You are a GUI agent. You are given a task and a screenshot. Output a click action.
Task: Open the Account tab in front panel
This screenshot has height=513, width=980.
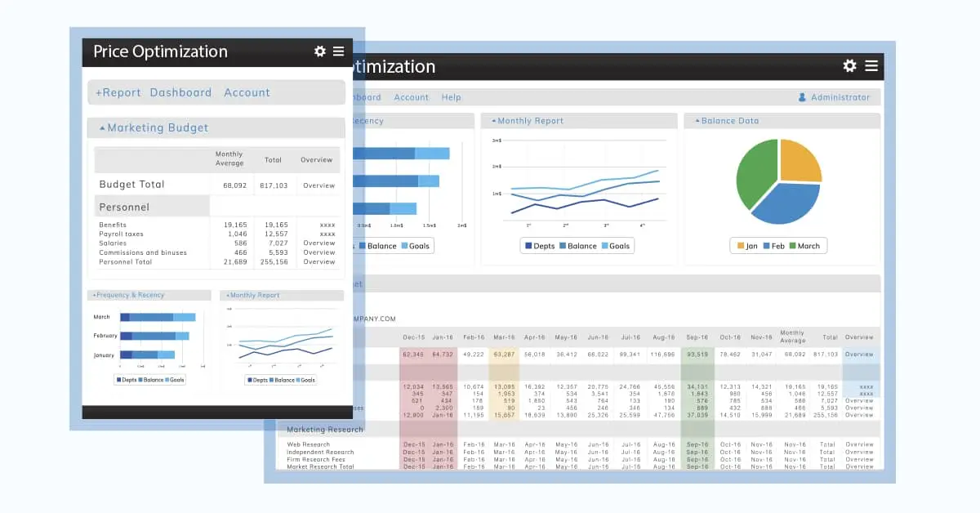click(247, 92)
